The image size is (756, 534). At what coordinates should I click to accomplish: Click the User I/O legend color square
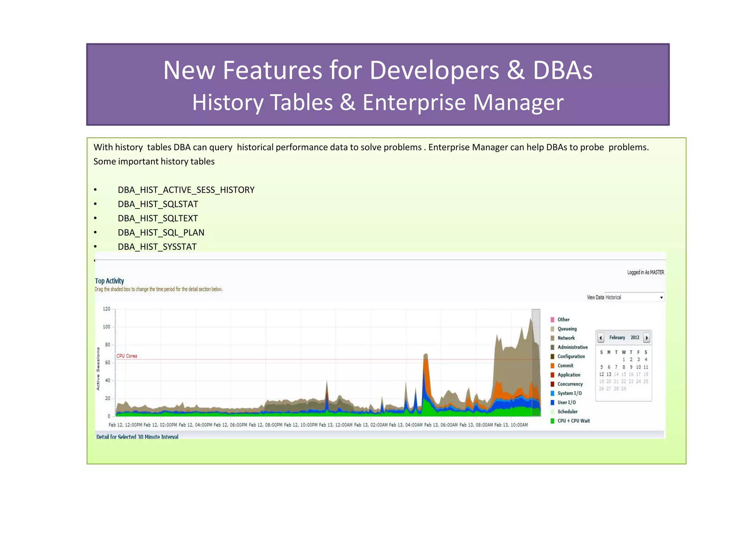[x=552, y=403]
